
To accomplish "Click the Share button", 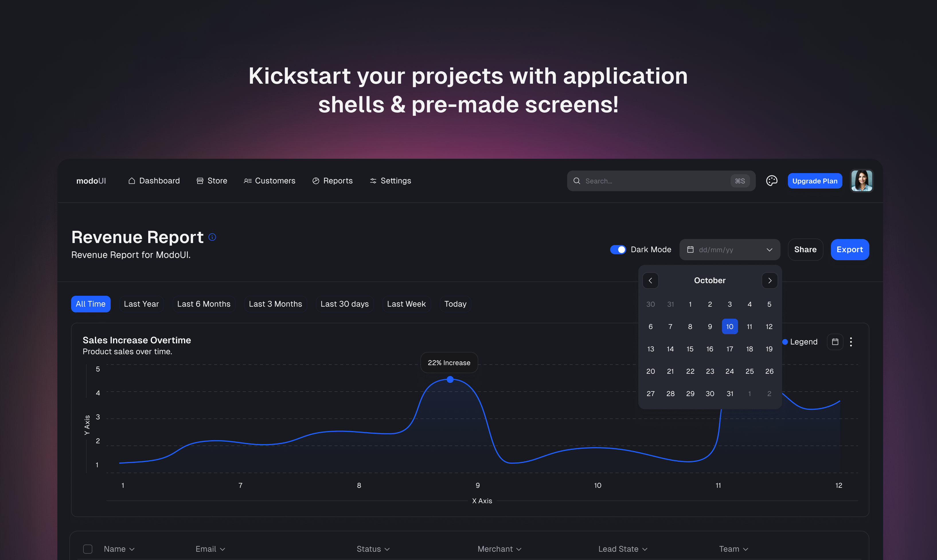I will 805,249.
